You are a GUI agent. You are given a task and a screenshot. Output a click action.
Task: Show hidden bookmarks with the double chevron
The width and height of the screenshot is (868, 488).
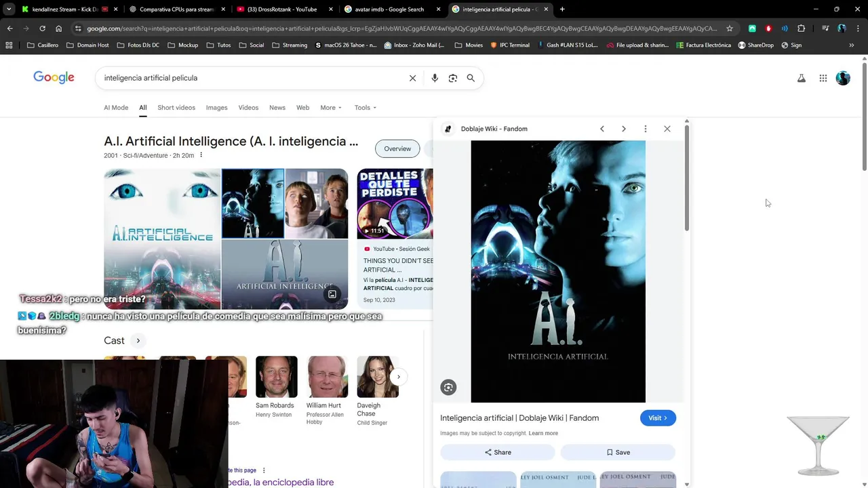pyautogui.click(x=852, y=45)
